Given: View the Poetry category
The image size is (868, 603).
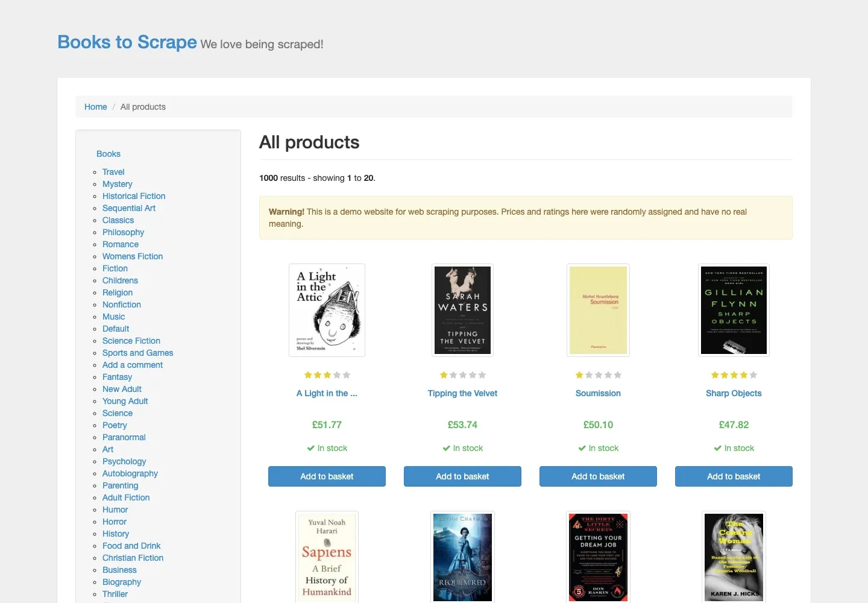Looking at the screenshot, I should [115, 425].
